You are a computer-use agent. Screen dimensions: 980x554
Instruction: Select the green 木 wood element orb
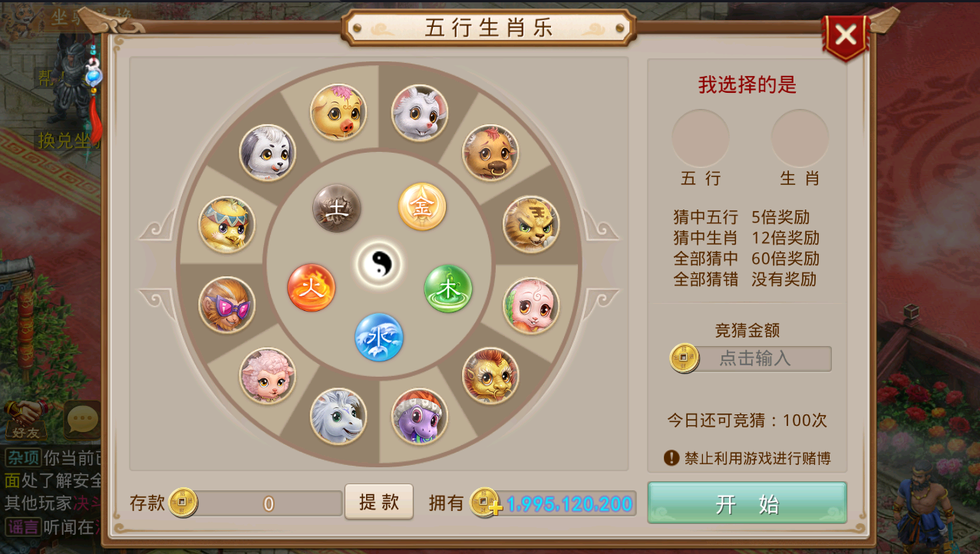pyautogui.click(x=448, y=289)
